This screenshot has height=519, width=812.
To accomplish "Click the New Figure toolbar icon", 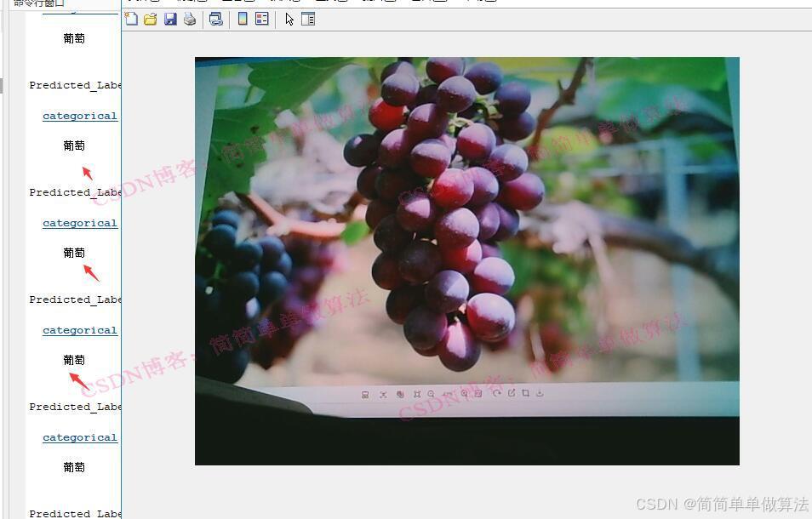I will (132, 20).
